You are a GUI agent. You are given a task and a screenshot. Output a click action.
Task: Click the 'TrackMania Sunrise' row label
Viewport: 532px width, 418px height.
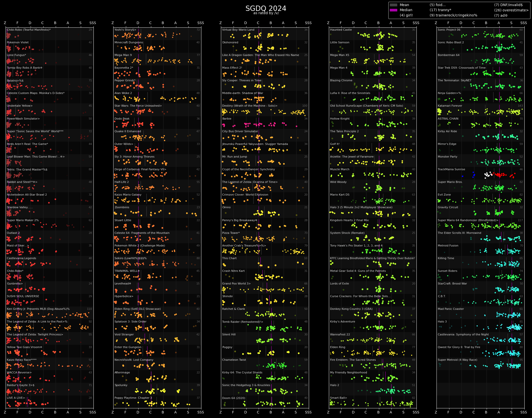(451, 169)
